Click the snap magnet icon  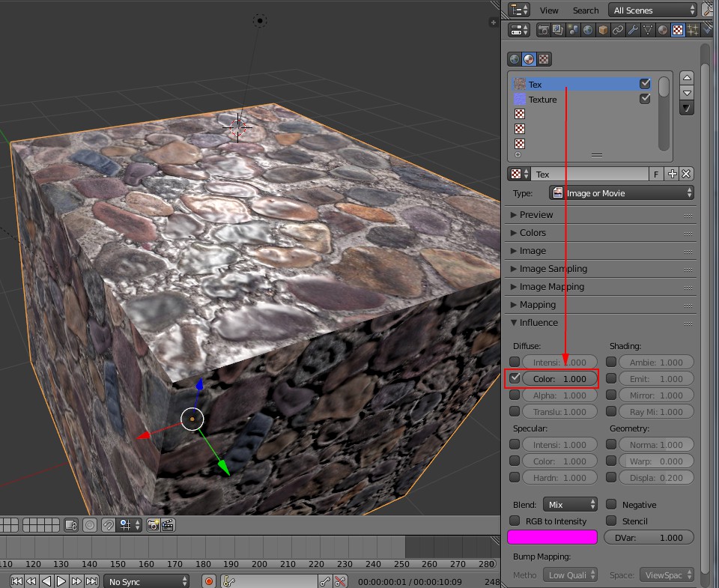coord(108,525)
